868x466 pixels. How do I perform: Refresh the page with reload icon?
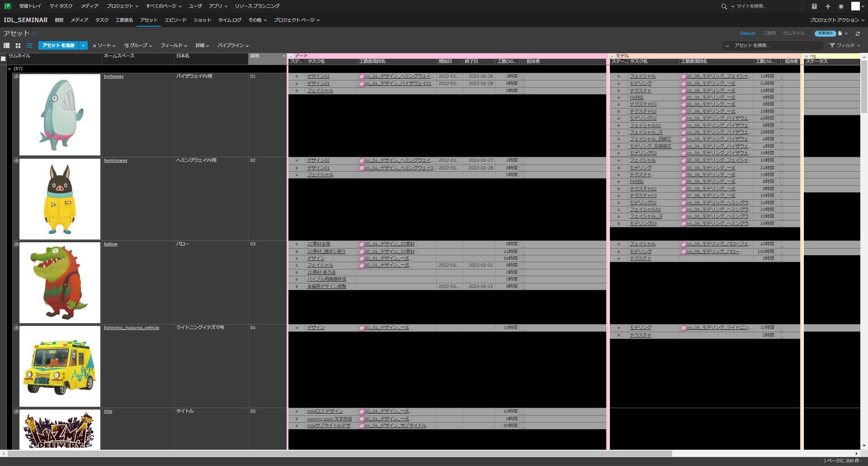[x=858, y=33]
